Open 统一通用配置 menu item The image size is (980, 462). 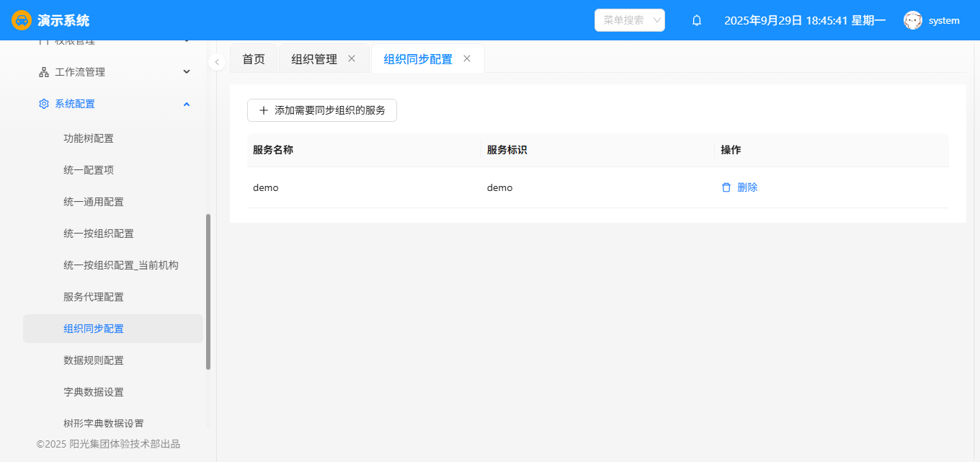pos(94,202)
